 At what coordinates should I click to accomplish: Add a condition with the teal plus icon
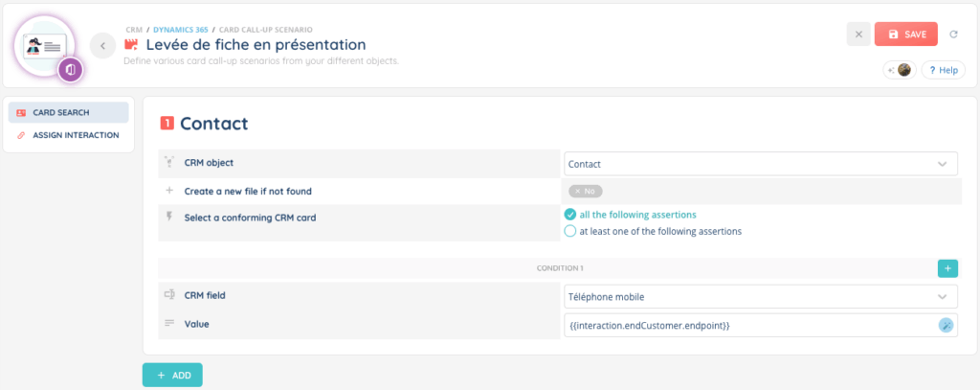tap(947, 268)
